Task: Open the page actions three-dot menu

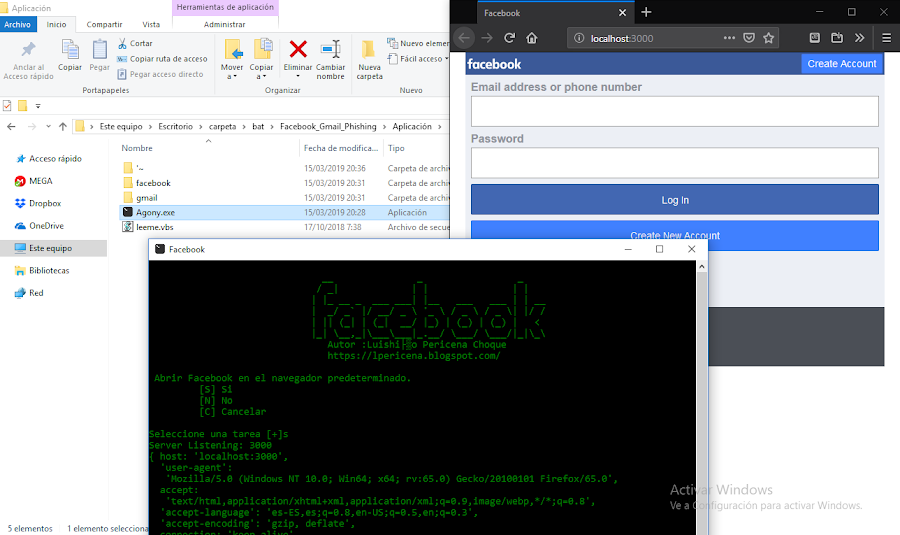Action: pos(729,38)
